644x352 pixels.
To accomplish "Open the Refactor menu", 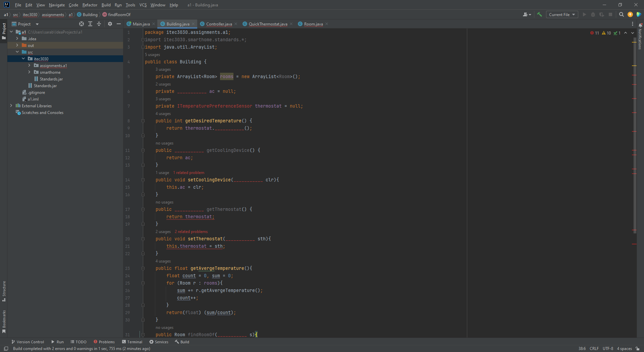I will click(90, 5).
